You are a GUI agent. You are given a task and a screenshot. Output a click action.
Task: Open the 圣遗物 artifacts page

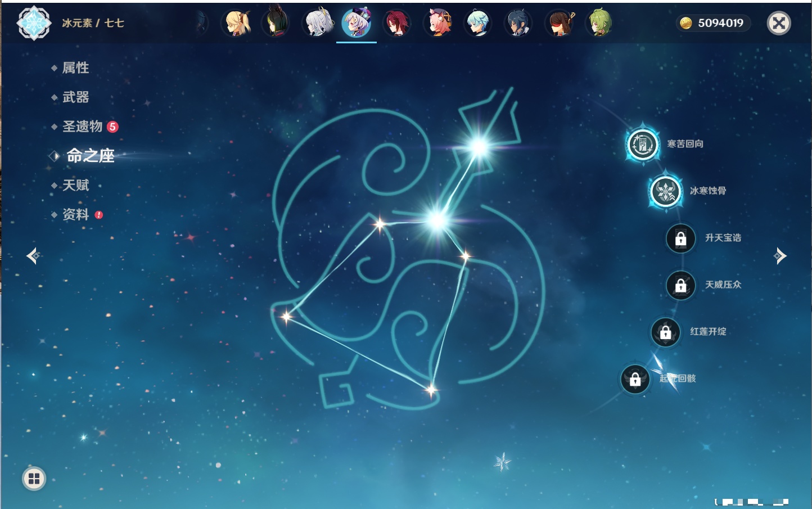point(82,127)
